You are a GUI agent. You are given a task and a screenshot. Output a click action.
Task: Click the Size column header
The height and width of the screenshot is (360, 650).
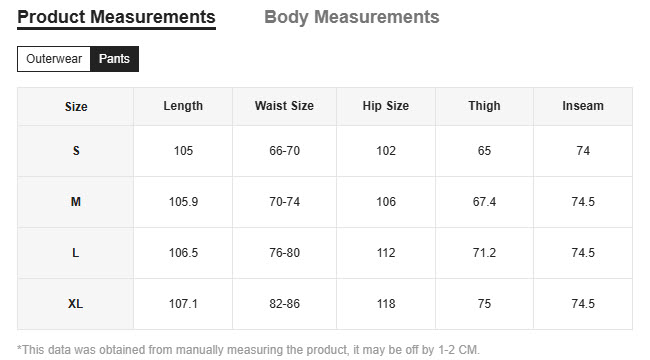76,107
